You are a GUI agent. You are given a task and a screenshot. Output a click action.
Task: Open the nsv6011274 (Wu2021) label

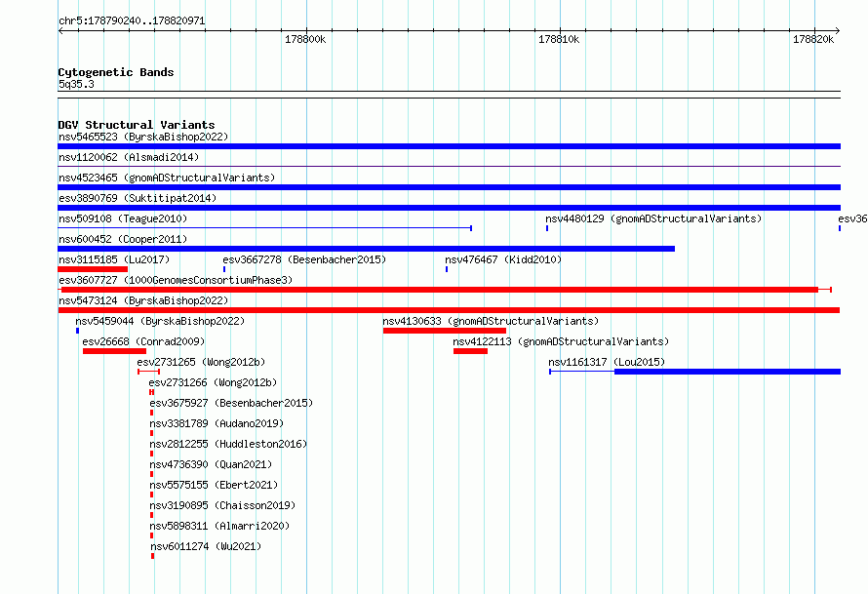(206, 546)
